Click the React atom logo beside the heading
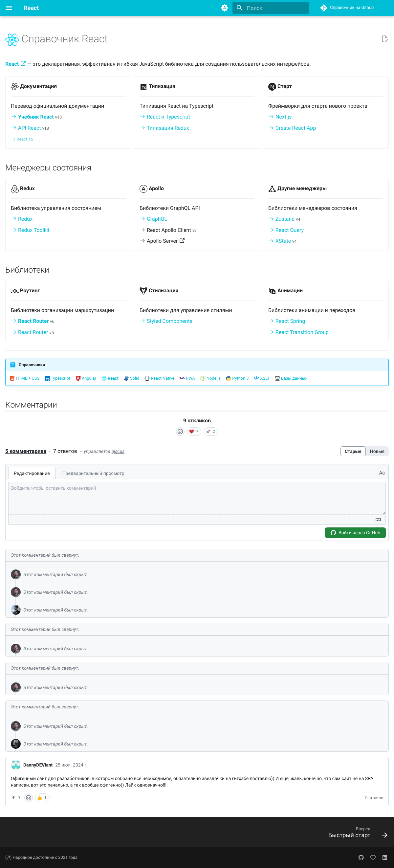The image size is (394, 868). [12, 39]
